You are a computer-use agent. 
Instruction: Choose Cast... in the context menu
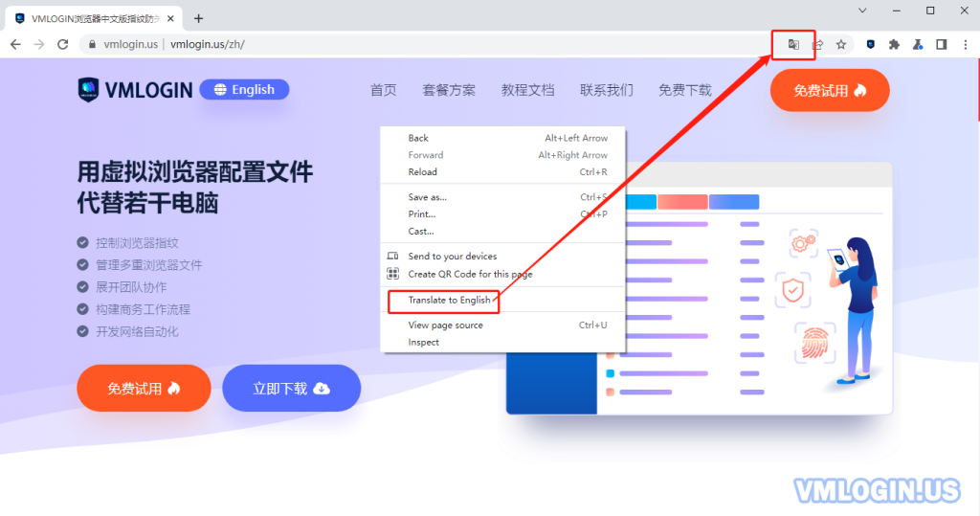click(502, 232)
